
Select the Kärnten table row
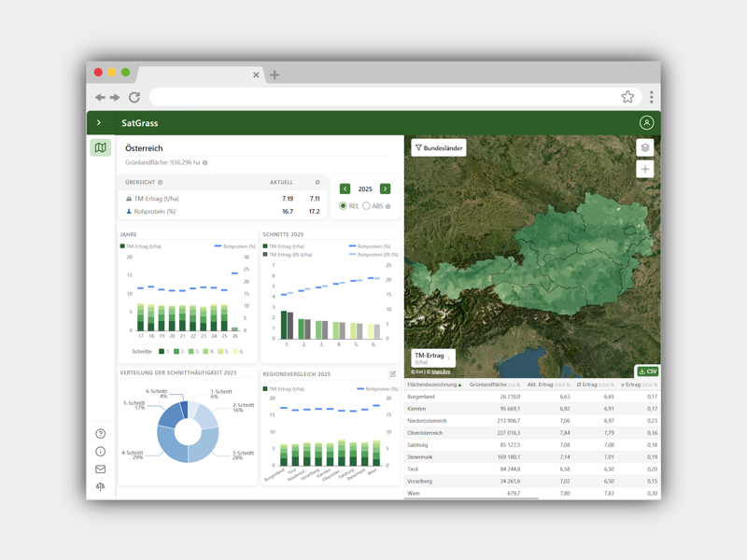[532, 409]
